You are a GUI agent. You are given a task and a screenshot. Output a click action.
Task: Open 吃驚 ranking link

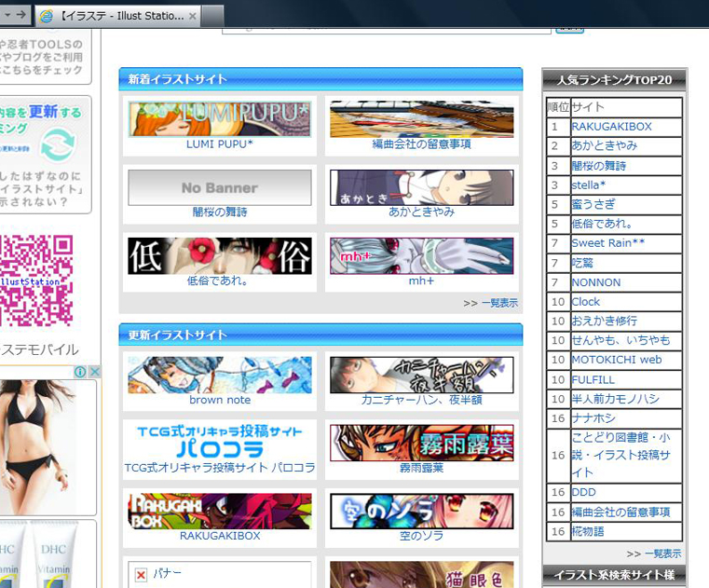tap(582, 263)
